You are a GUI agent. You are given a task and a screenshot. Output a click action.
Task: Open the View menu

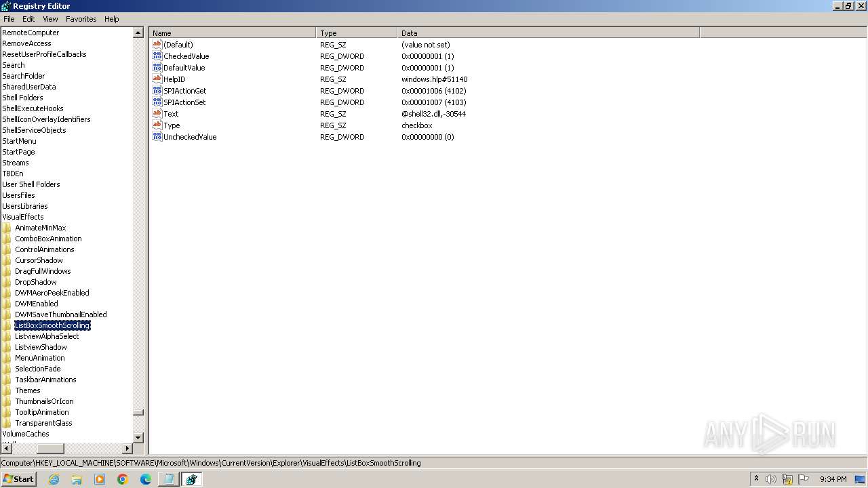pos(50,19)
